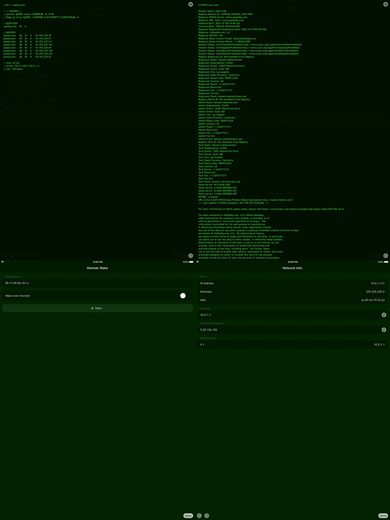The width and height of the screenshot is (390, 520).
Task: Click the Wake button in Remote Wake
Action: [x=97, y=308]
